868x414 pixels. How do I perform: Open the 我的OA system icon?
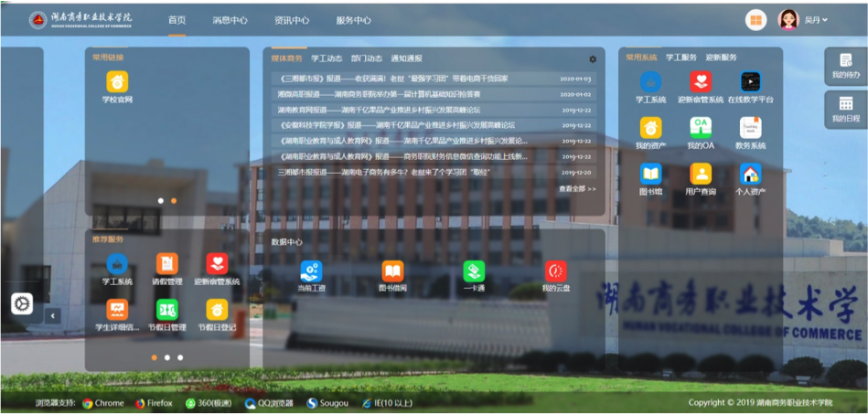tap(701, 128)
